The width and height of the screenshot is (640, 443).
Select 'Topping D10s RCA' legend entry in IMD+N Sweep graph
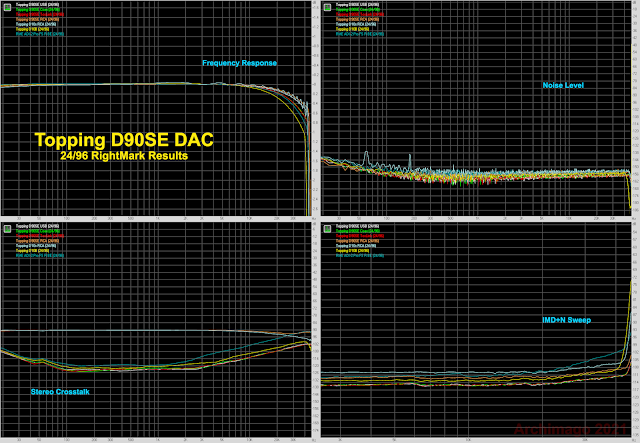coord(356,246)
